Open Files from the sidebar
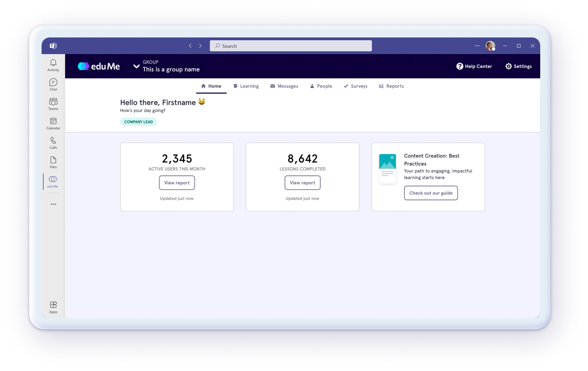The image size is (588, 371). (53, 162)
